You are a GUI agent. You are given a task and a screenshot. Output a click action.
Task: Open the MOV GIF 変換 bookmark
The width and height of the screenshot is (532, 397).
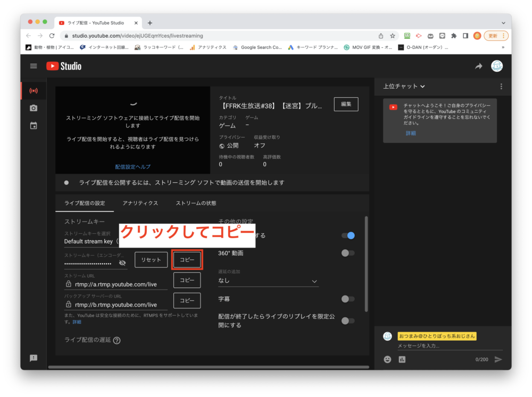368,47
